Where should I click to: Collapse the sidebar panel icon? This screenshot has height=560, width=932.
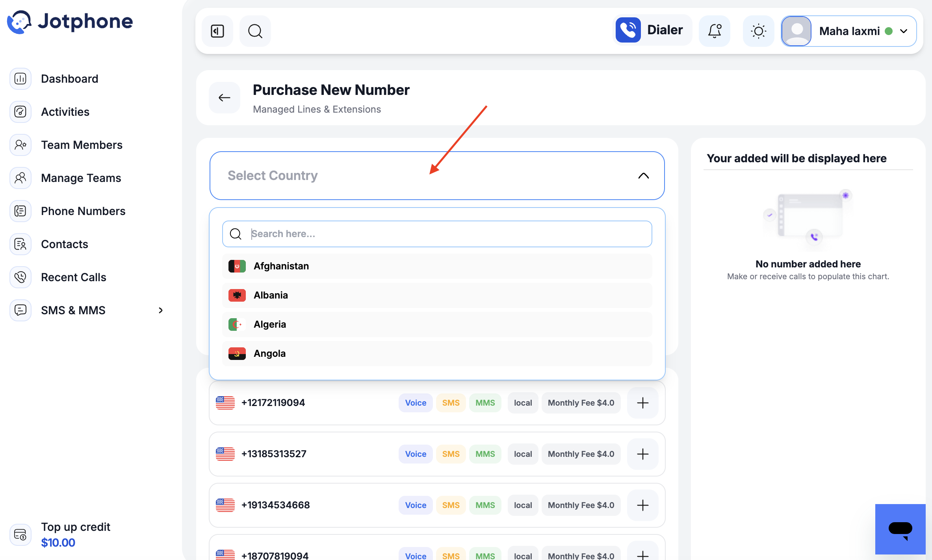[217, 31]
